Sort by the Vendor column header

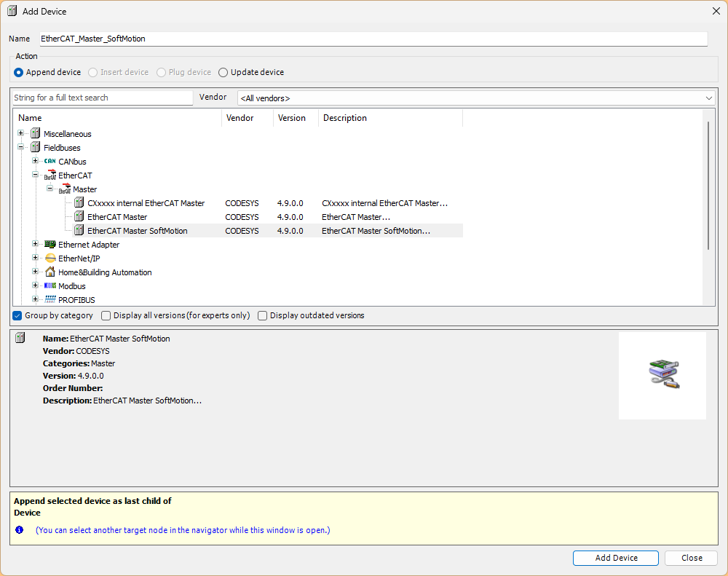[248, 118]
